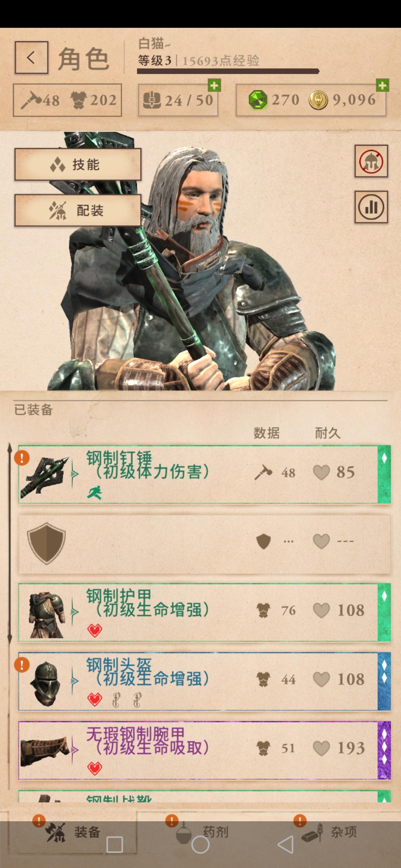Tap the Android home circle button

pos(200,845)
